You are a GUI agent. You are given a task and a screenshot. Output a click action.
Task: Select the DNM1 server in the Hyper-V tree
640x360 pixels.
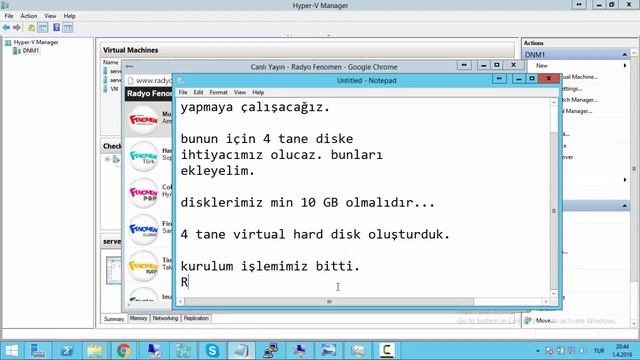pos(27,51)
